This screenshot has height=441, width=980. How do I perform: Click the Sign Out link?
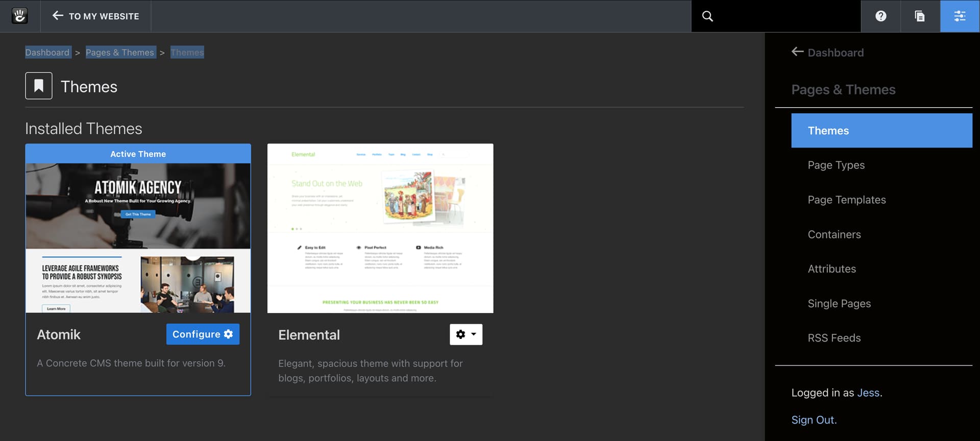click(x=814, y=420)
